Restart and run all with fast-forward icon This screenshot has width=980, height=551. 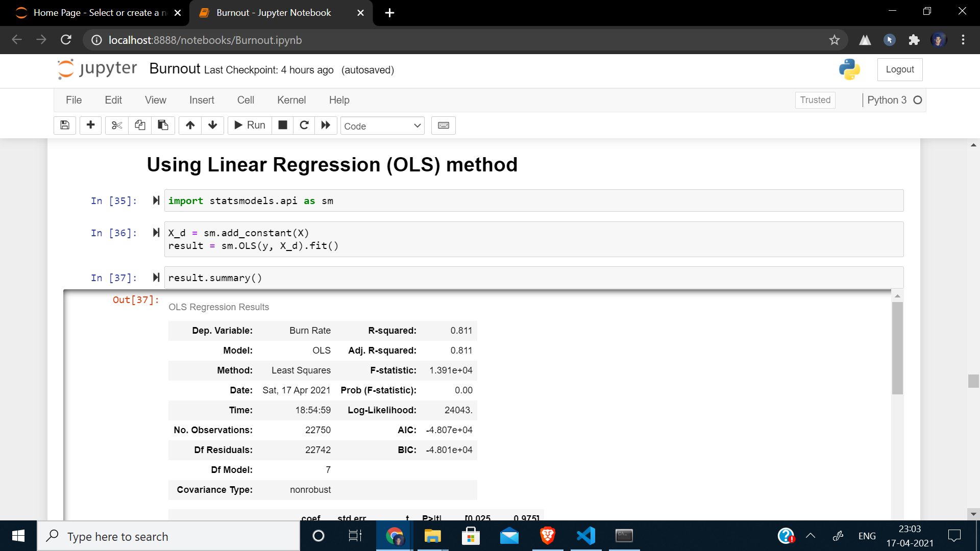point(326,126)
